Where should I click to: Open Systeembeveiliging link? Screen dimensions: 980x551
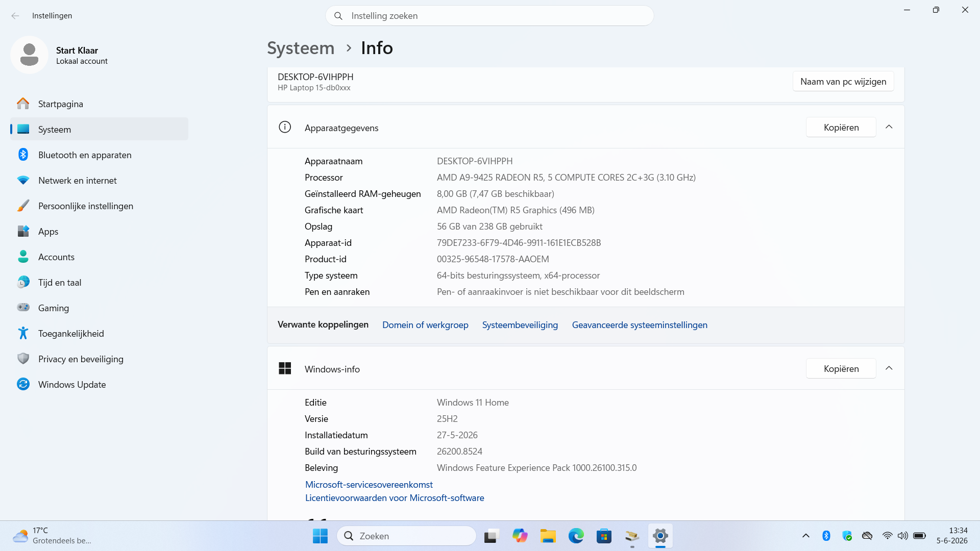[520, 325]
